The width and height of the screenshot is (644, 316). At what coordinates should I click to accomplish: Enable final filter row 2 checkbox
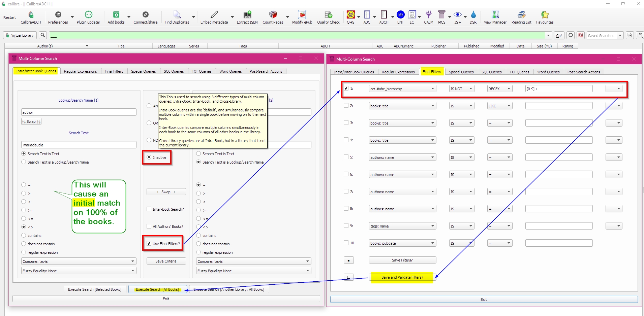346,105
